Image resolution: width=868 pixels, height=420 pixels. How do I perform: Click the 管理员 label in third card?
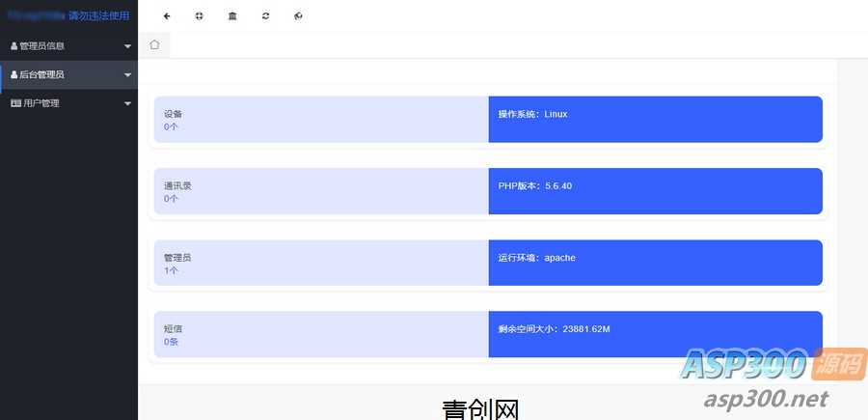[177, 258]
